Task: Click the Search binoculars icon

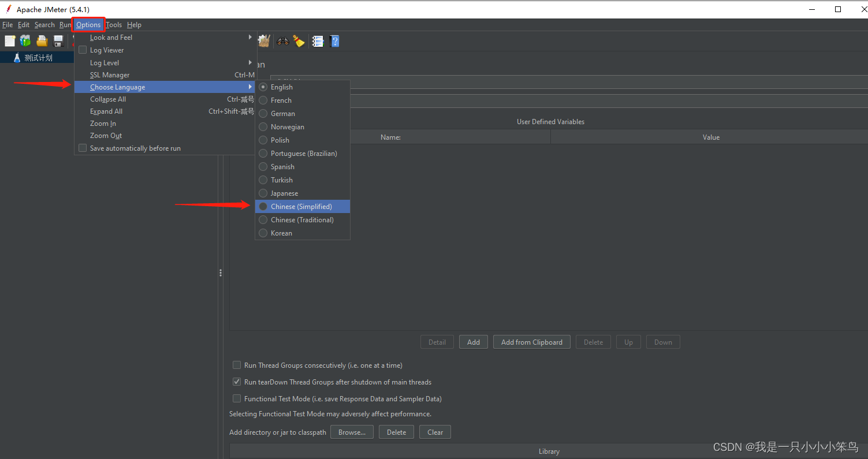Action: pos(283,41)
